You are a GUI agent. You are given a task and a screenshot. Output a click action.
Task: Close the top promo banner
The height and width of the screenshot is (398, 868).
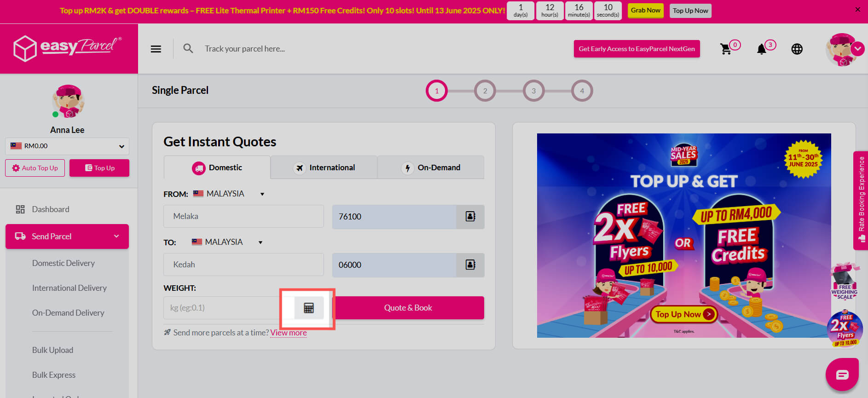[858, 10]
